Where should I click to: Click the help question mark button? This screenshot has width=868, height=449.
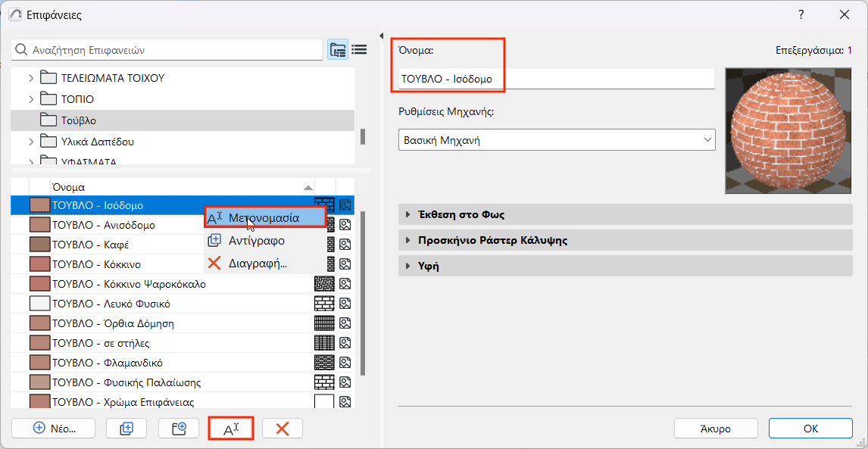[x=801, y=15]
